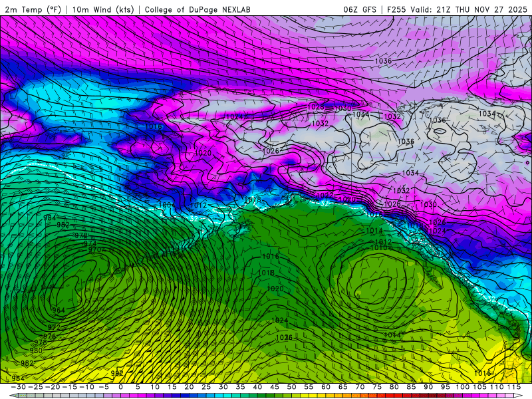This screenshot has width=532, height=399.
Task: Click the 980 isobar contour label
Action: [36, 350]
